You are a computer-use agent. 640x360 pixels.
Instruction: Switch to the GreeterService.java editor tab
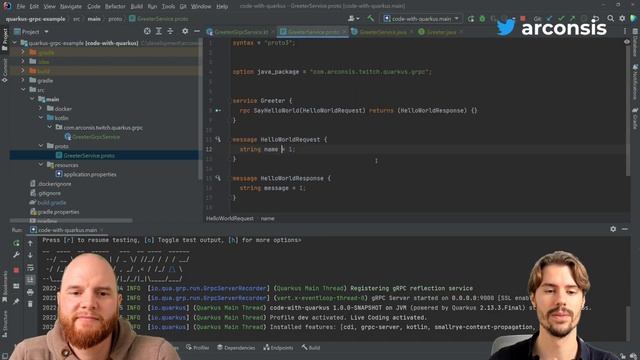pos(382,32)
